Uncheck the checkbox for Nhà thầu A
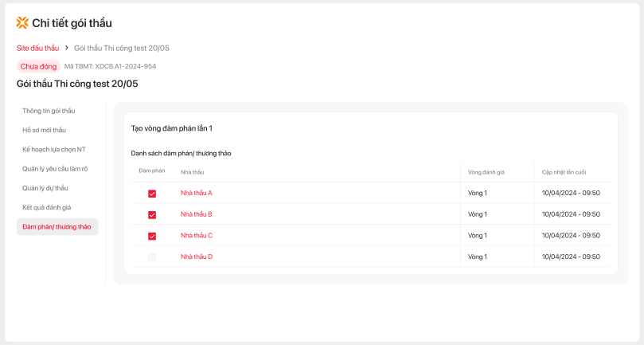 (152, 194)
